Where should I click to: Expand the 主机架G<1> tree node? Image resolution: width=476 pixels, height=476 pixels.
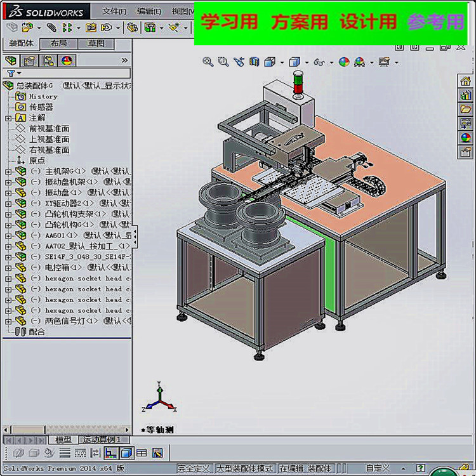8,172
